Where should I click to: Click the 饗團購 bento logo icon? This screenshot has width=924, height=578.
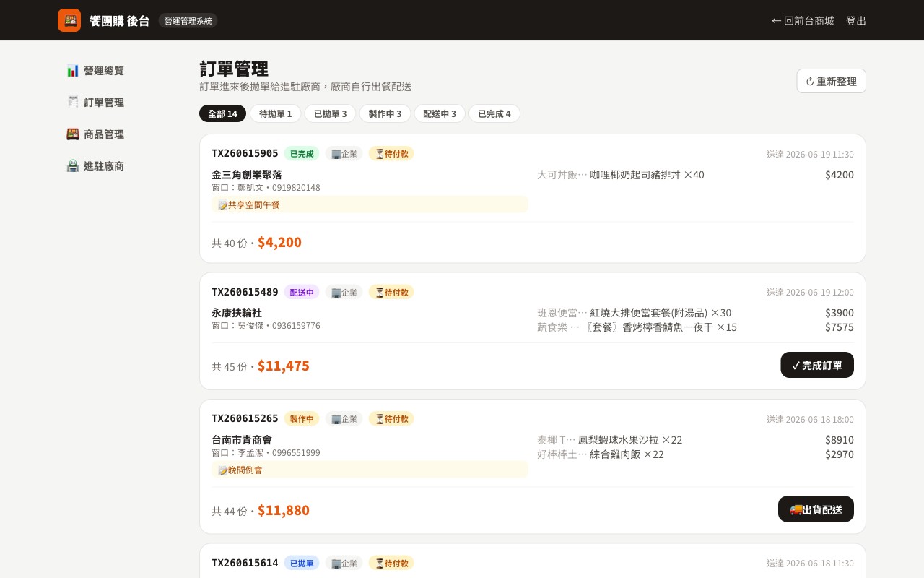point(69,20)
